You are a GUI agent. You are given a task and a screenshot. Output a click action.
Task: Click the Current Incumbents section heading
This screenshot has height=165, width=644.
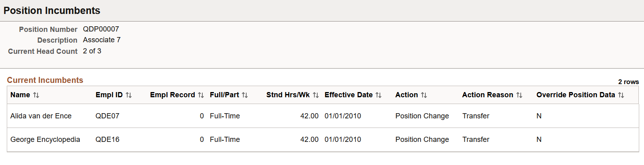click(x=45, y=80)
